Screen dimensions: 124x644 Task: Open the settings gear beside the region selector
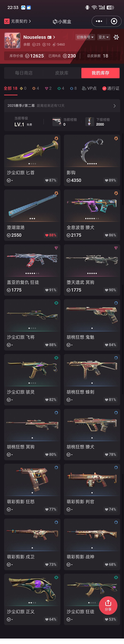(x=116, y=37)
